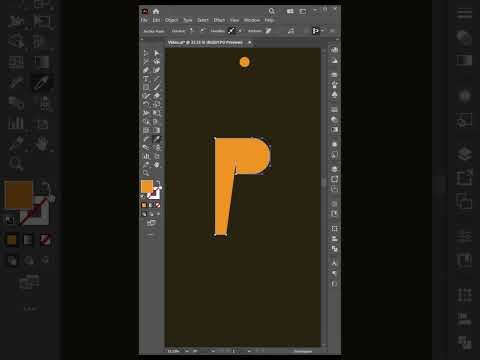Select the Type tool
The width and height of the screenshot is (480, 360).
pyautogui.click(x=146, y=79)
